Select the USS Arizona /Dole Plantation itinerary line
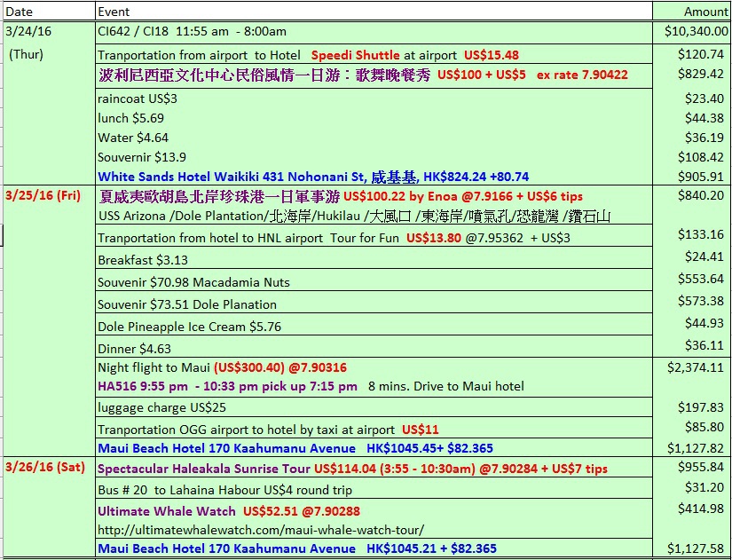732x560 pixels. (x=354, y=217)
